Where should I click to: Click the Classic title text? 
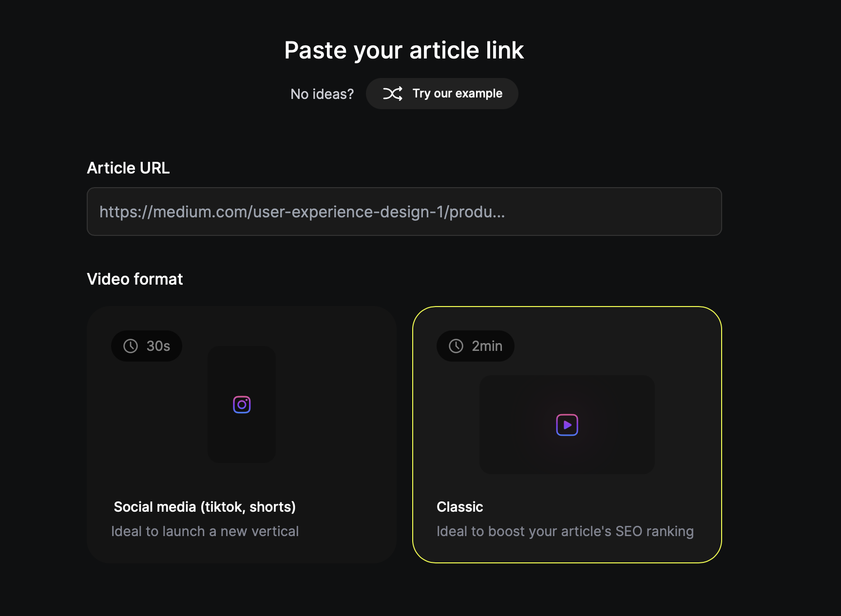pyautogui.click(x=460, y=507)
